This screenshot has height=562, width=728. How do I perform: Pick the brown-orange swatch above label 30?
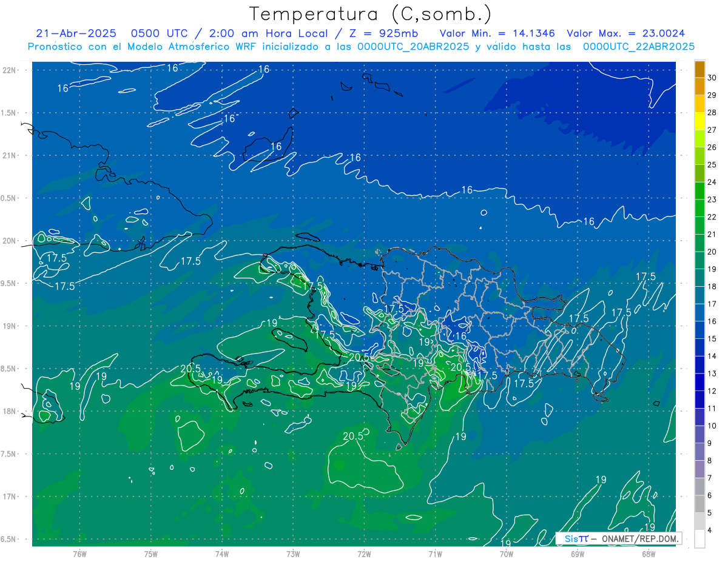(x=700, y=69)
